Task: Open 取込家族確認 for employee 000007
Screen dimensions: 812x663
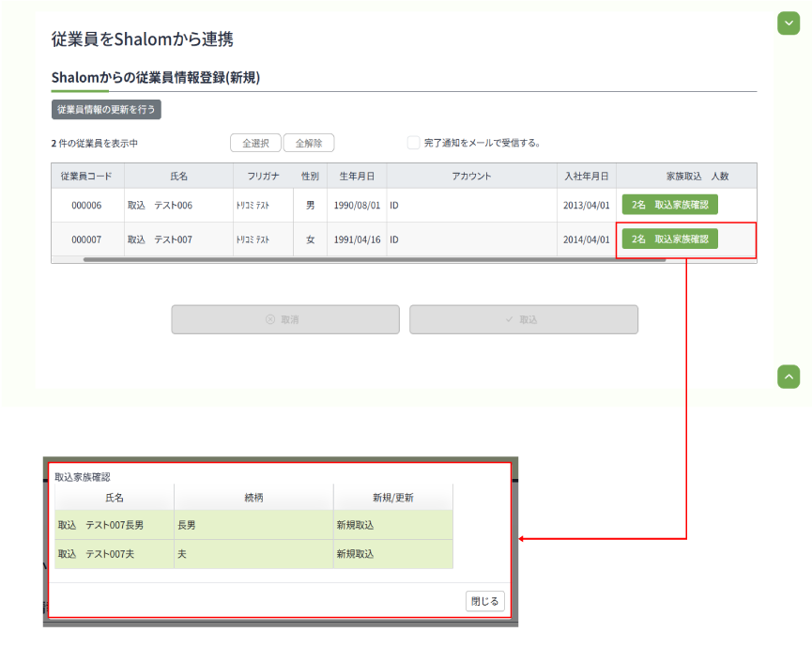Action: (x=669, y=239)
